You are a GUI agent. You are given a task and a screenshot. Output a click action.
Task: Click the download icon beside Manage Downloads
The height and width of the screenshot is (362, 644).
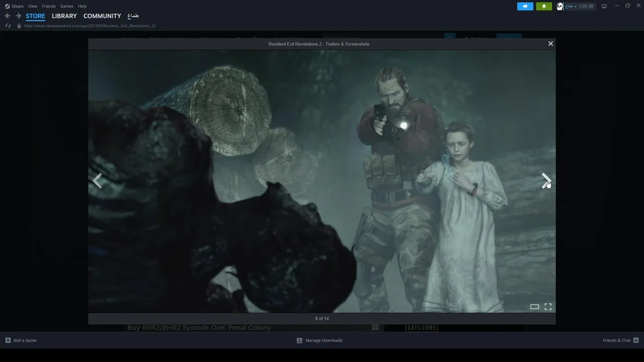[299, 340]
